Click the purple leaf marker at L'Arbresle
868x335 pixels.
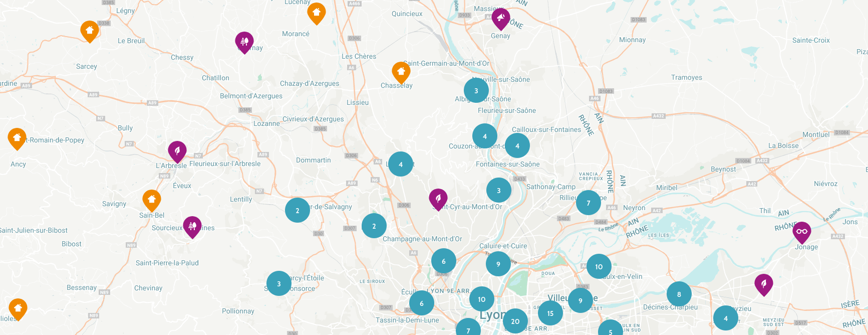[x=177, y=152]
